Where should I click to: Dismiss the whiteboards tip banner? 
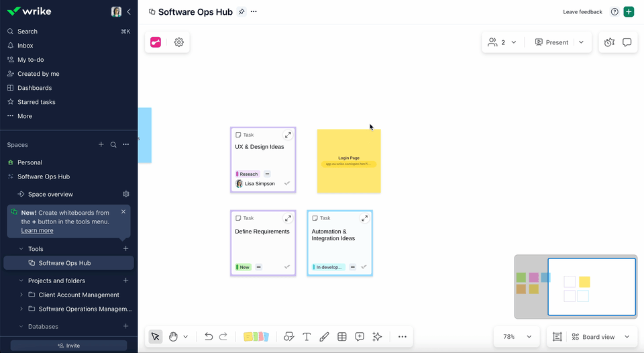click(123, 211)
